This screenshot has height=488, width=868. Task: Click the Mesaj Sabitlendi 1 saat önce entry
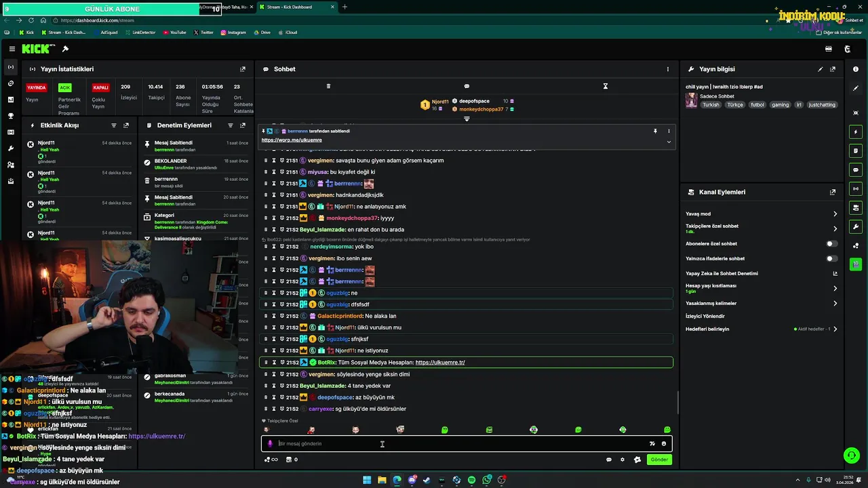(x=197, y=146)
